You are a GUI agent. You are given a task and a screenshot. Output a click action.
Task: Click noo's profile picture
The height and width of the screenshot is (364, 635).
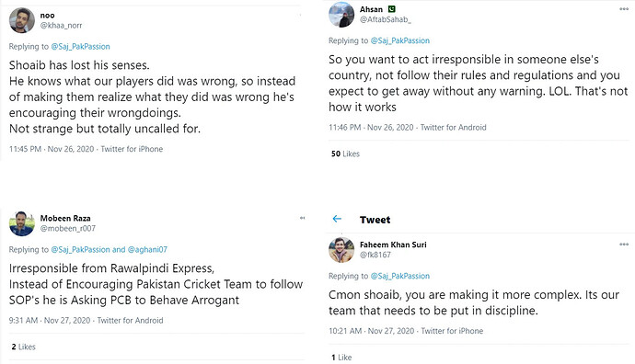point(22,20)
